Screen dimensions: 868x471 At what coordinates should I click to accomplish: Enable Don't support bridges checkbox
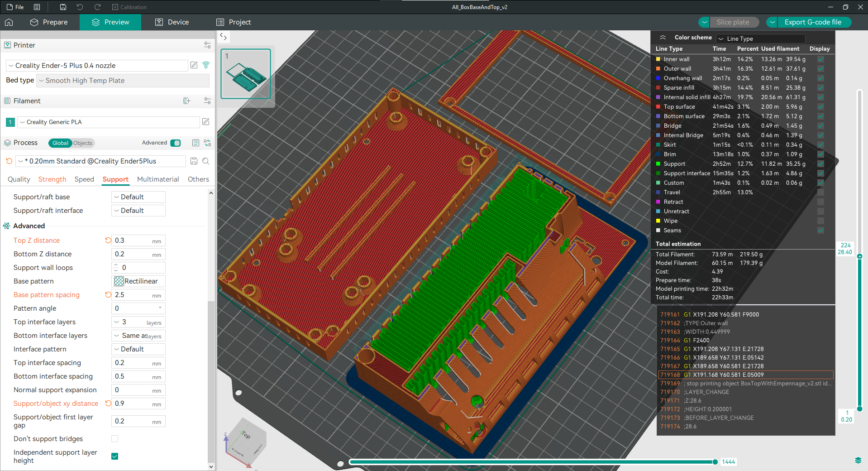115,439
